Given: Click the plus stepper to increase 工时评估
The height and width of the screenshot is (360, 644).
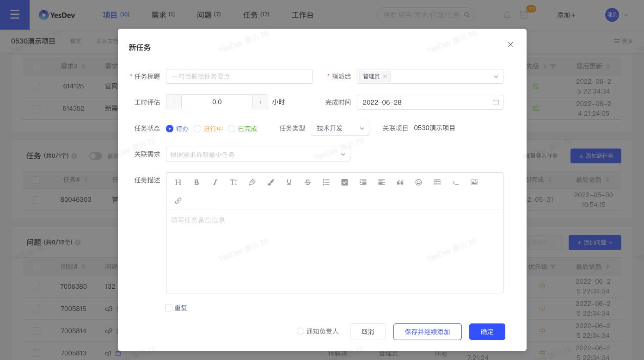Looking at the screenshot, I should coord(260,102).
